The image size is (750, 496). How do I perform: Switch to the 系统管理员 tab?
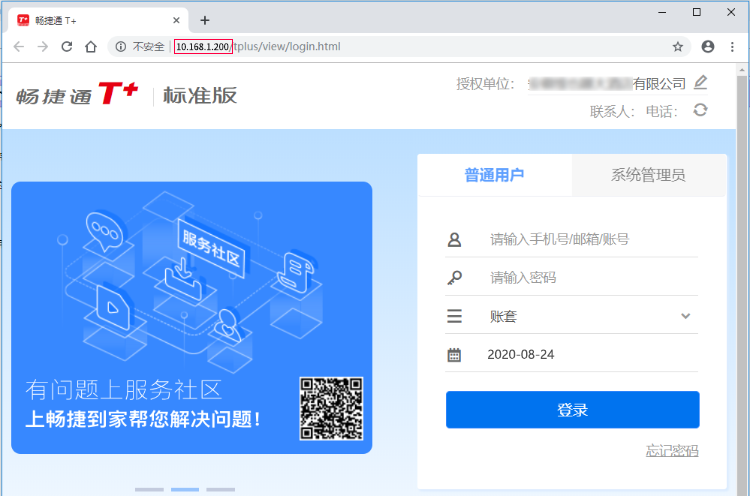click(648, 175)
